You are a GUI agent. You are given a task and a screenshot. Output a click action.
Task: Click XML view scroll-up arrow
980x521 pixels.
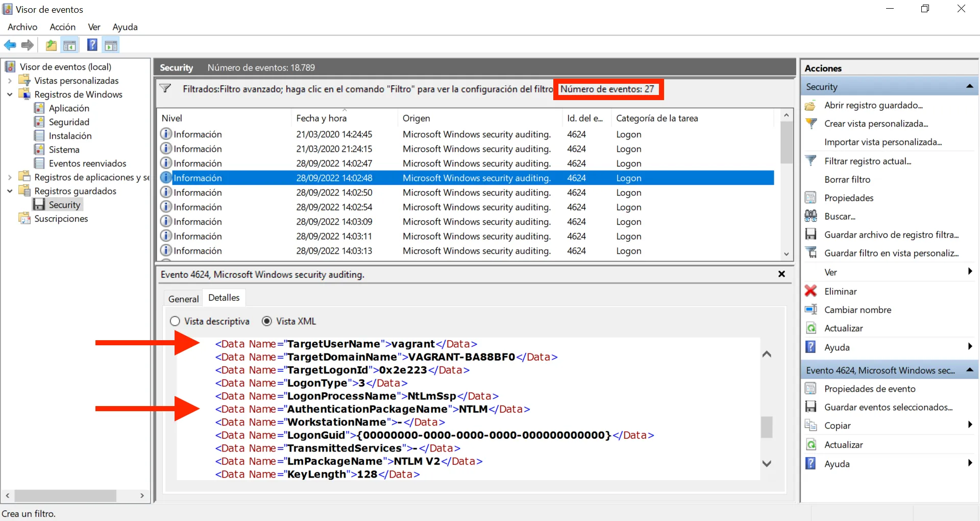(767, 354)
